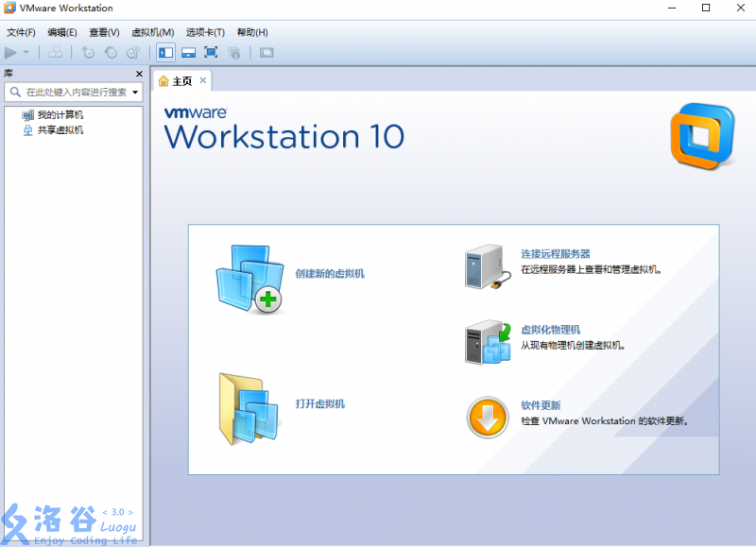Close the 库 library panel
756x547 pixels.
[139, 74]
